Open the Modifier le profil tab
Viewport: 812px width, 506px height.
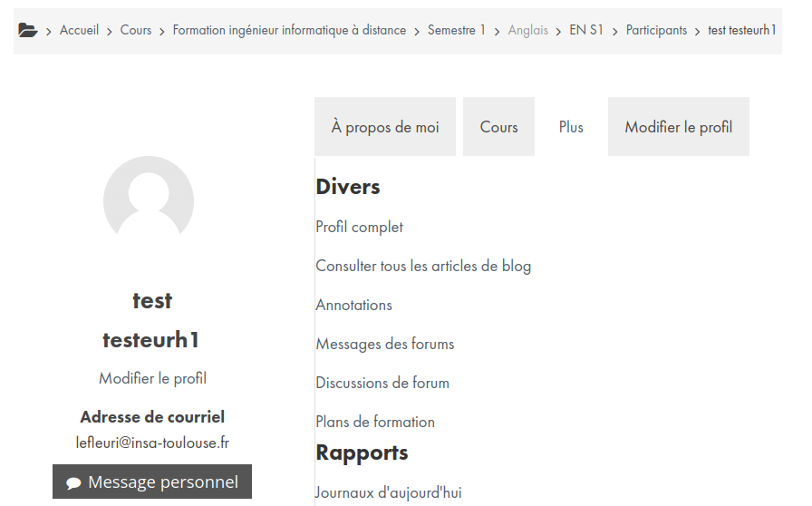point(679,127)
